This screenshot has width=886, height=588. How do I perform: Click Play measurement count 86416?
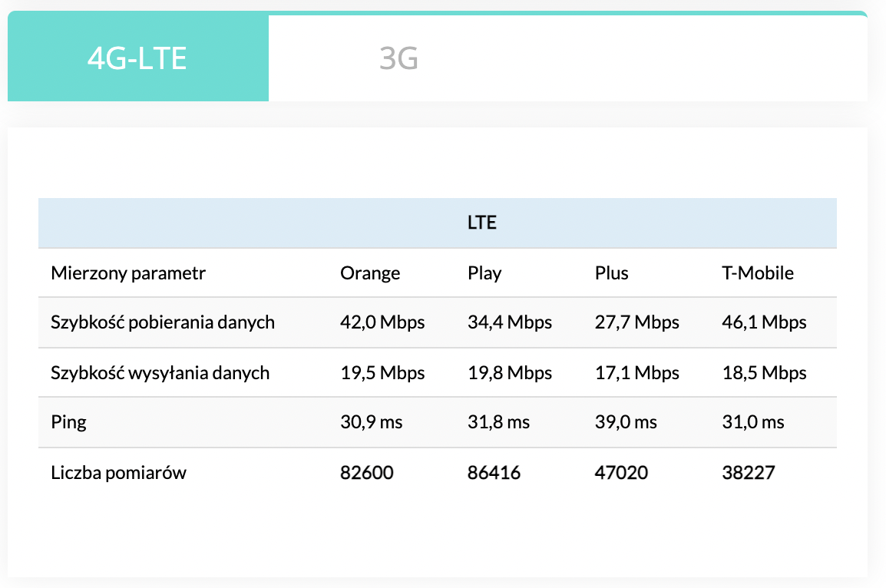click(x=494, y=473)
